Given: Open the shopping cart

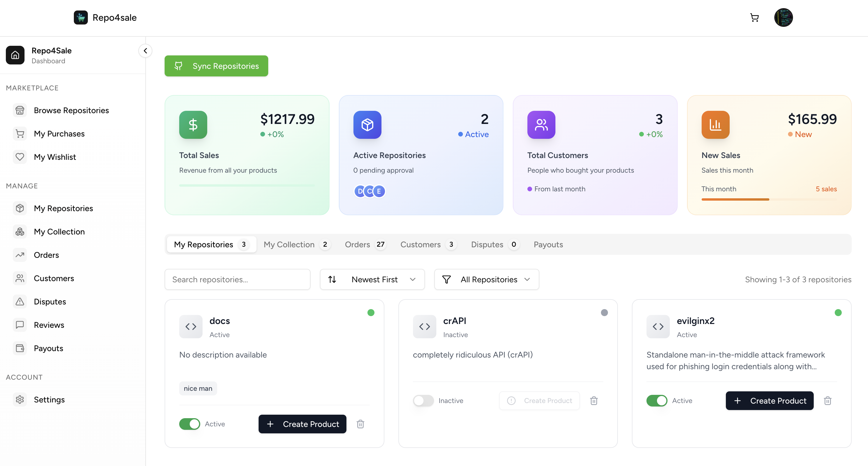Looking at the screenshot, I should pyautogui.click(x=754, y=17).
